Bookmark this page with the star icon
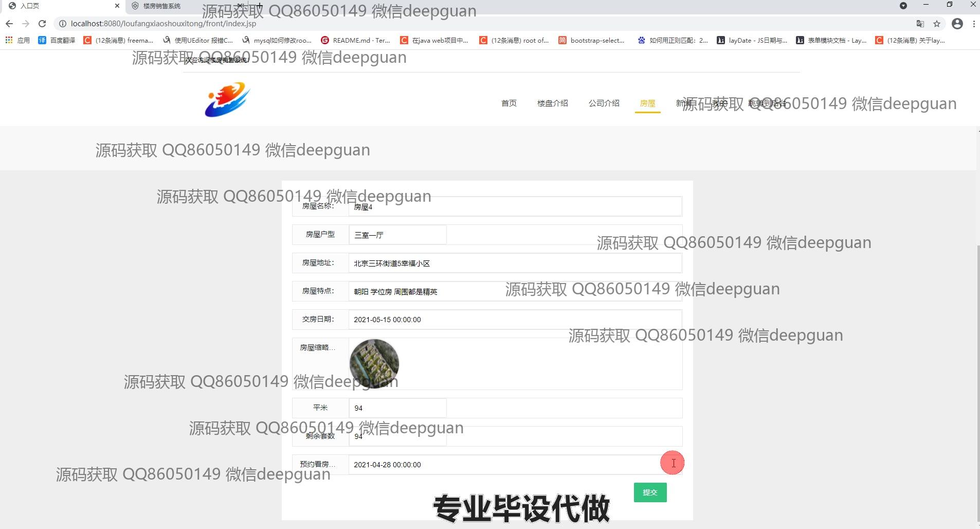Image resolution: width=980 pixels, height=529 pixels. [937, 24]
